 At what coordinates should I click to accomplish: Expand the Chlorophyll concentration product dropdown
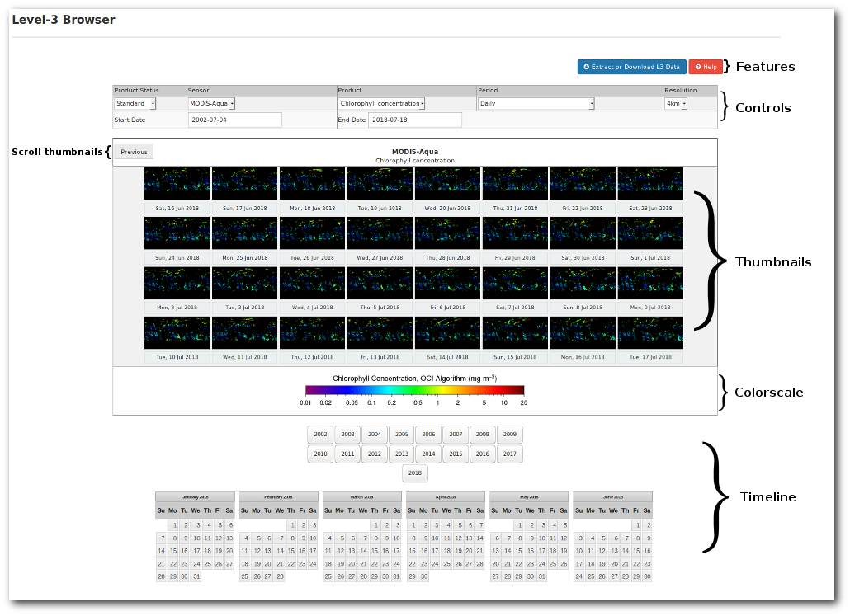click(x=381, y=104)
